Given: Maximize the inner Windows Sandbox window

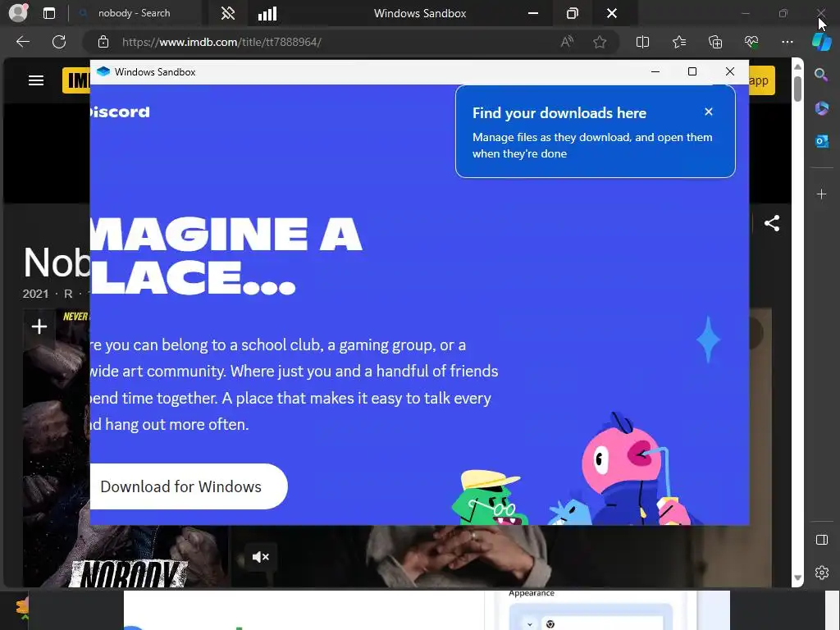Looking at the screenshot, I should pos(692,71).
